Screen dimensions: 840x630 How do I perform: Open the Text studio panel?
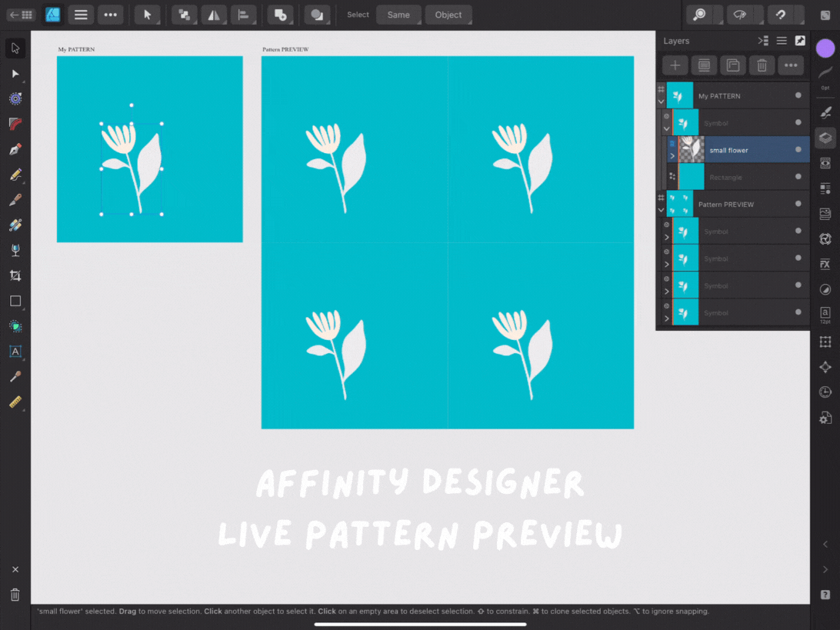[825, 315]
